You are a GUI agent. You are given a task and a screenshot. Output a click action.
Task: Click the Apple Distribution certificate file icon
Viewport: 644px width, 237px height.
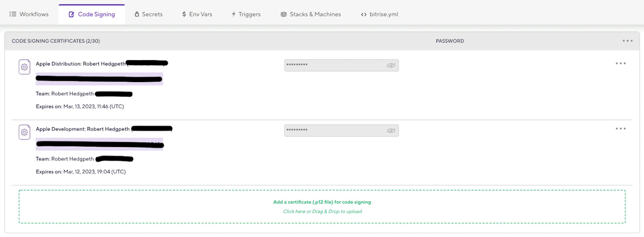[24, 67]
